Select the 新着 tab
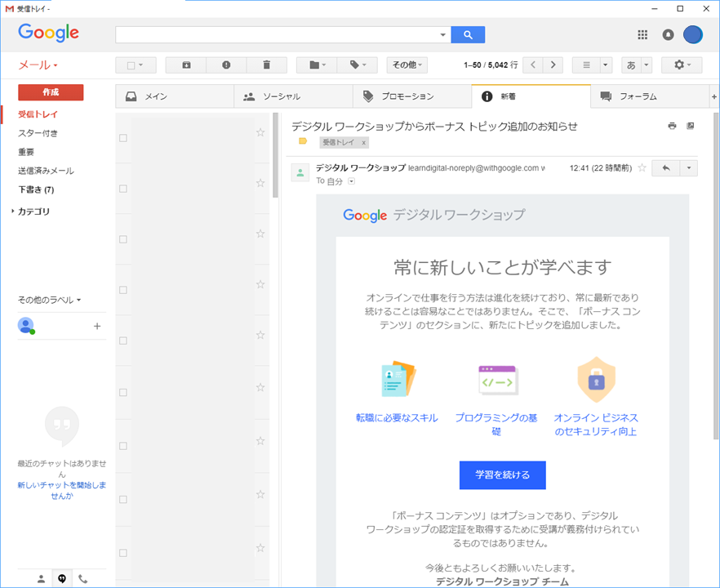The width and height of the screenshot is (720, 588). pos(531,96)
